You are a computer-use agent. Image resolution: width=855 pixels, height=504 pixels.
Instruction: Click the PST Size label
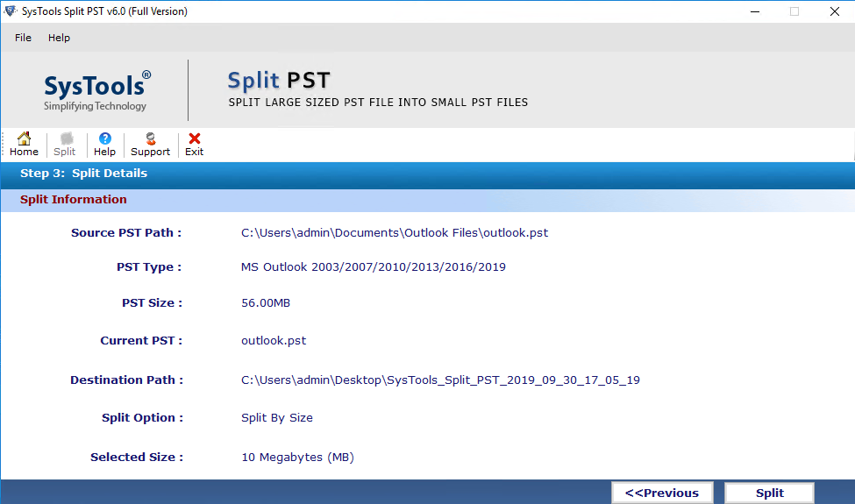click(152, 303)
